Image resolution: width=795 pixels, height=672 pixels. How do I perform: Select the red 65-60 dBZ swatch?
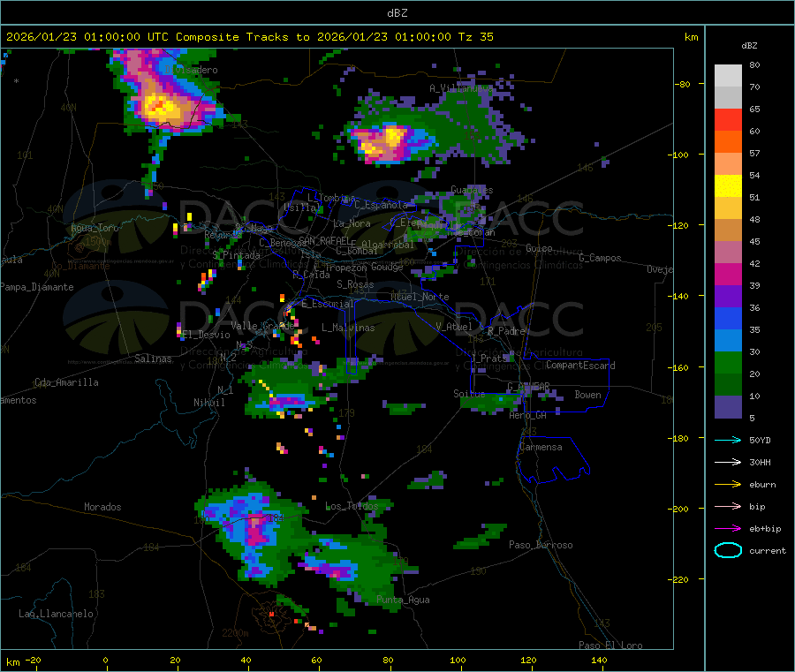pyautogui.click(x=728, y=119)
